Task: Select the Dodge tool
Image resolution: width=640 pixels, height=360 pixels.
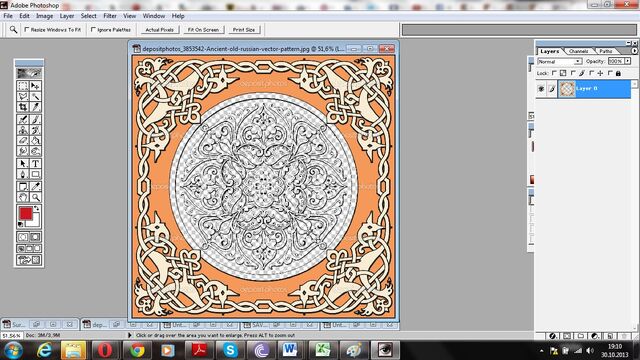Action: coord(36,151)
